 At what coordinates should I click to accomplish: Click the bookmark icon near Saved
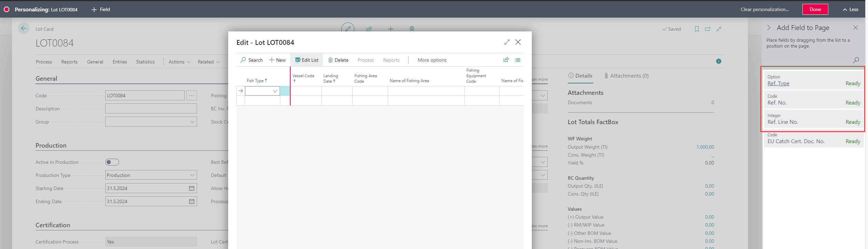[x=696, y=29]
